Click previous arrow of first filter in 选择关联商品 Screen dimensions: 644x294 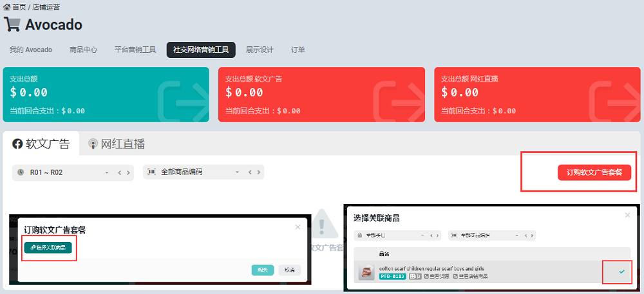(x=431, y=235)
